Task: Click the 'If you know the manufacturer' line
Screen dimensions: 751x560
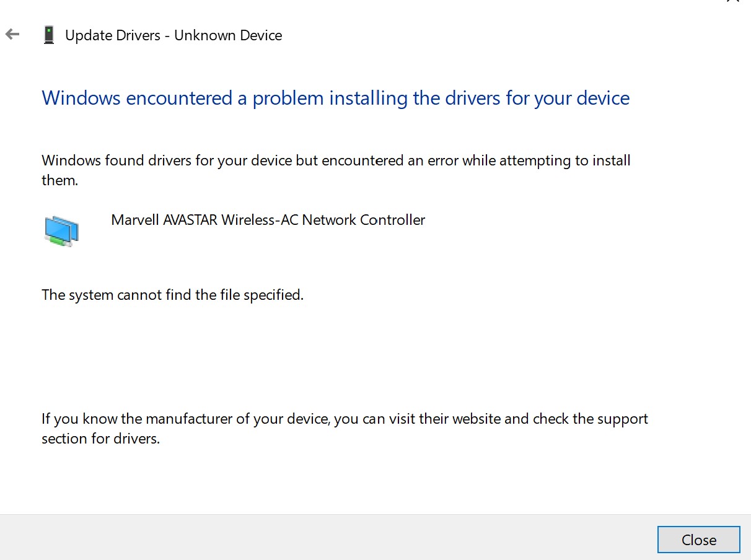Action: (x=345, y=419)
